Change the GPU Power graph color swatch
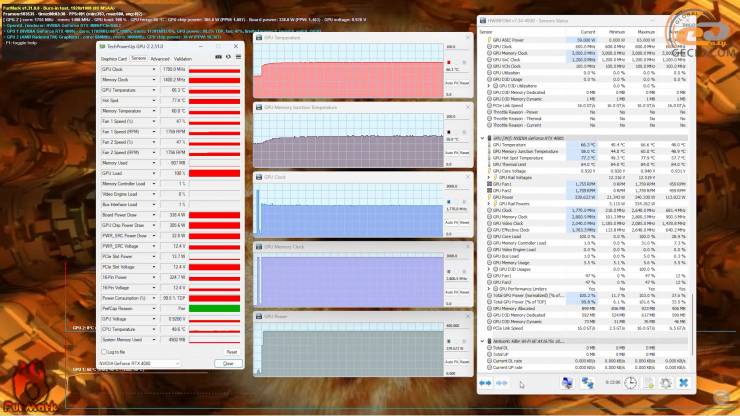Viewport: 740px width, 416px height. (x=449, y=341)
